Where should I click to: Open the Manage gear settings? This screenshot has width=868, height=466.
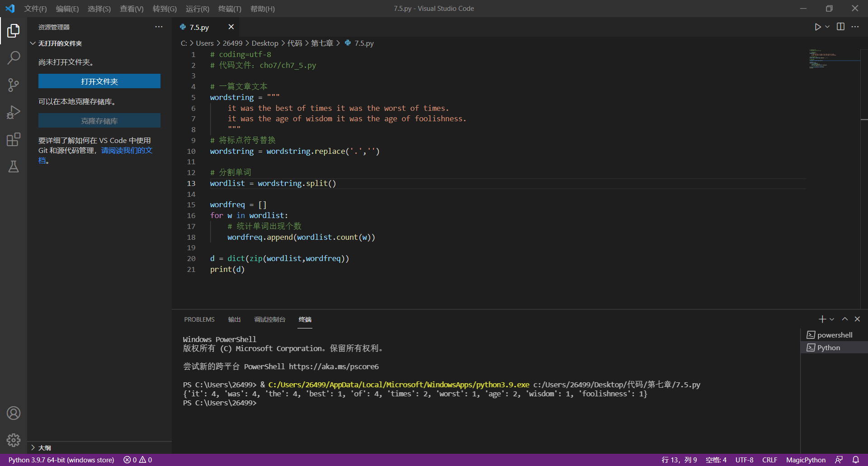pos(14,440)
